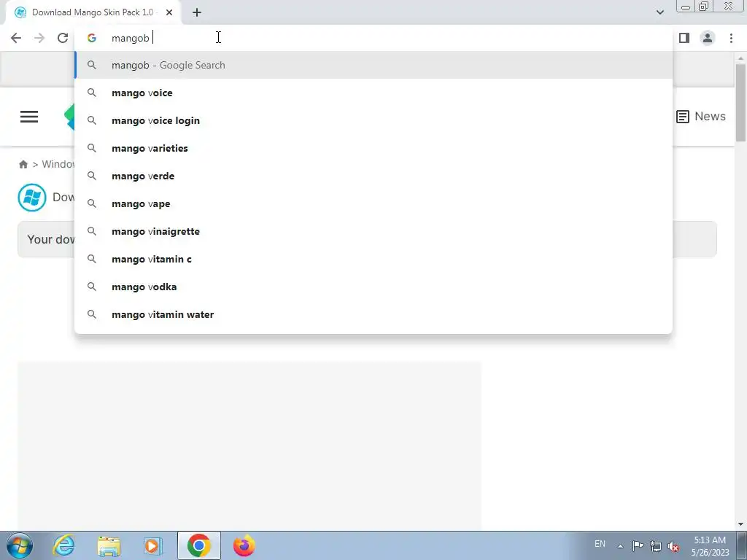This screenshot has width=747, height=560.
Task: Toggle the browser side panel icon
Action: (684, 38)
